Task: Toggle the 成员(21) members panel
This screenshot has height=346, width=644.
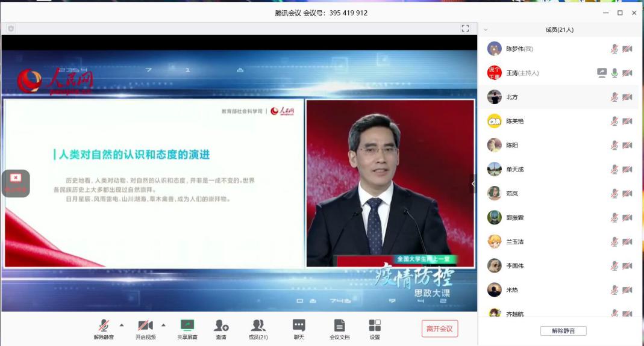Action: point(258,326)
